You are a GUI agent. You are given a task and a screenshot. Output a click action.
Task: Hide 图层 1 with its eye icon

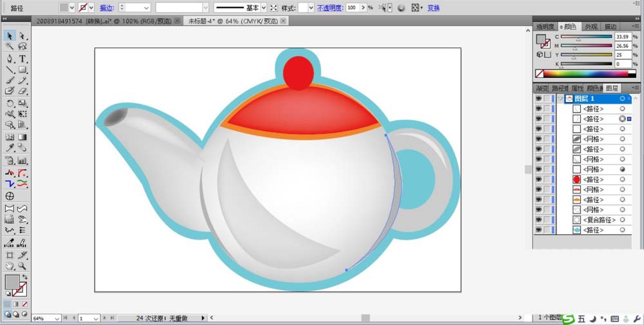[538, 99]
